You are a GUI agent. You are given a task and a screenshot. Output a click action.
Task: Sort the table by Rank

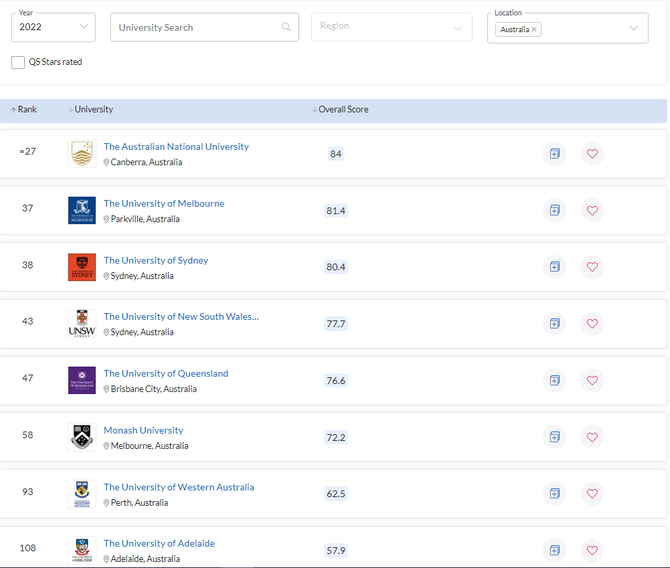[24, 109]
